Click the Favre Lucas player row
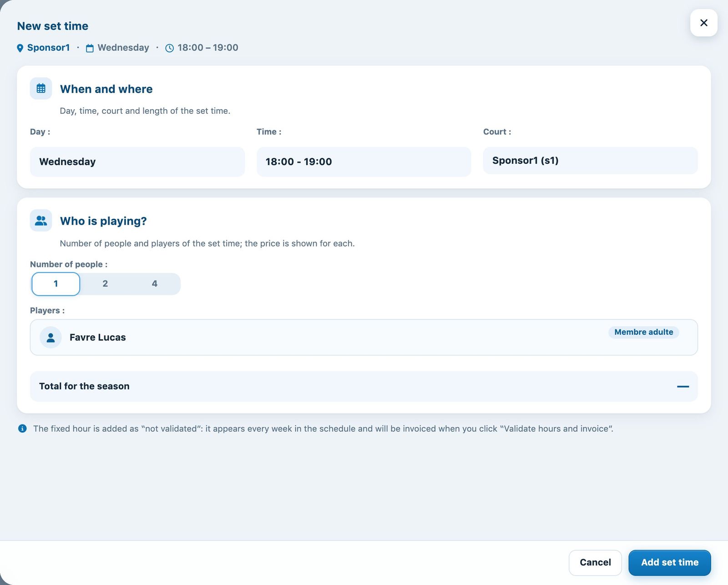The image size is (728, 585). (x=364, y=338)
